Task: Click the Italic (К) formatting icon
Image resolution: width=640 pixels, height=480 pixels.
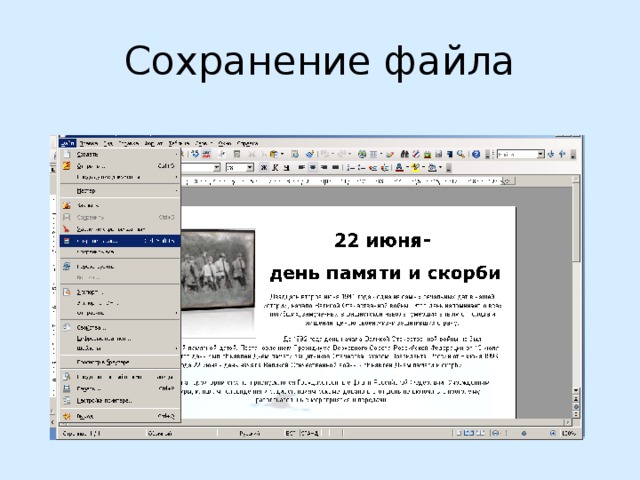Action: (275, 168)
